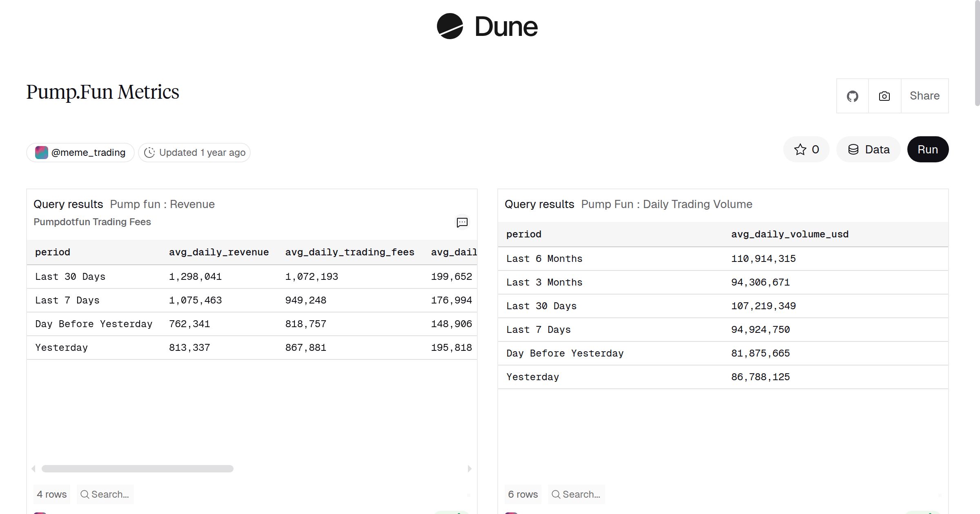The width and height of the screenshot is (980, 514).
Task: Click the database icon on Data button
Action: tap(854, 149)
